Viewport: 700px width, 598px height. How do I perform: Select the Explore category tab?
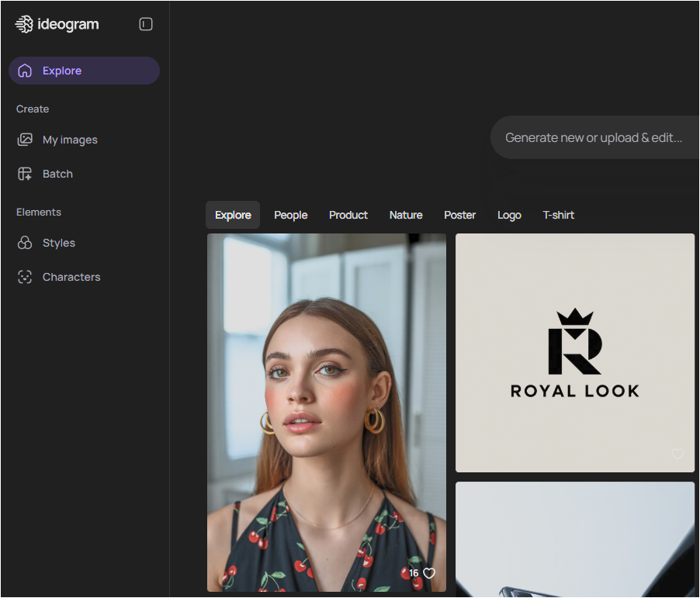[x=233, y=215]
